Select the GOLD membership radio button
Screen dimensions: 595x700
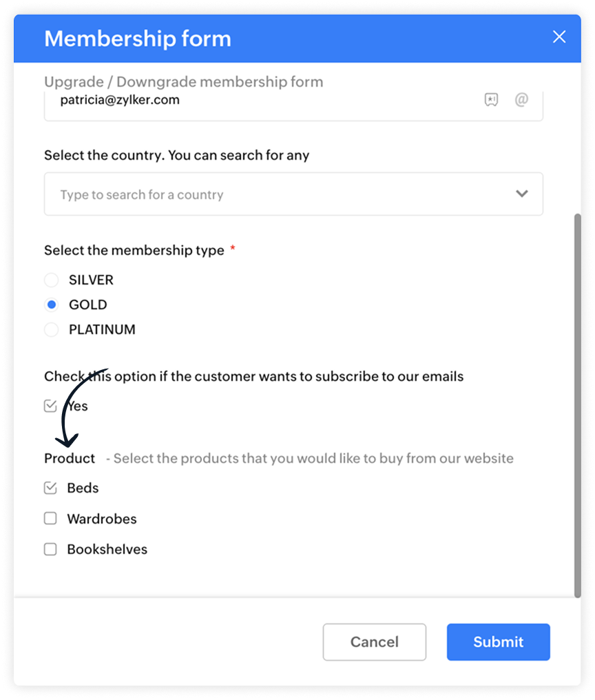pyautogui.click(x=52, y=305)
